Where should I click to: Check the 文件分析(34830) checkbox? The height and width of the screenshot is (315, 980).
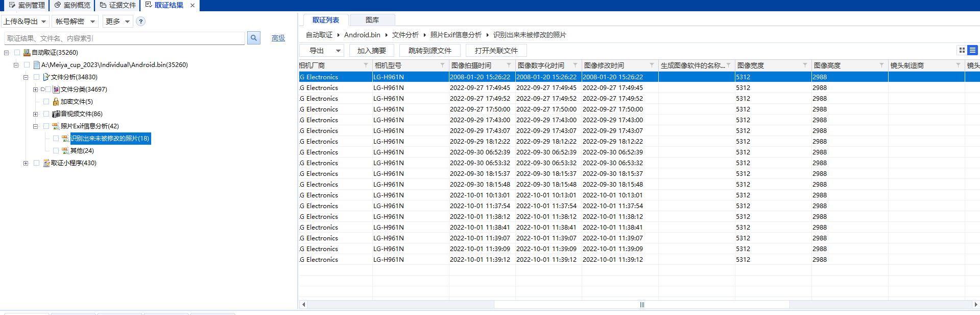[x=37, y=77]
